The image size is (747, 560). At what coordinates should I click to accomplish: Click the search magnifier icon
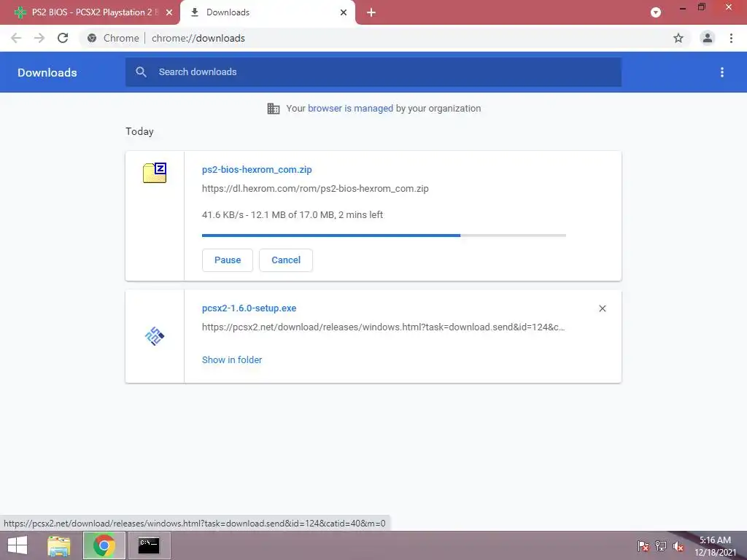point(141,72)
